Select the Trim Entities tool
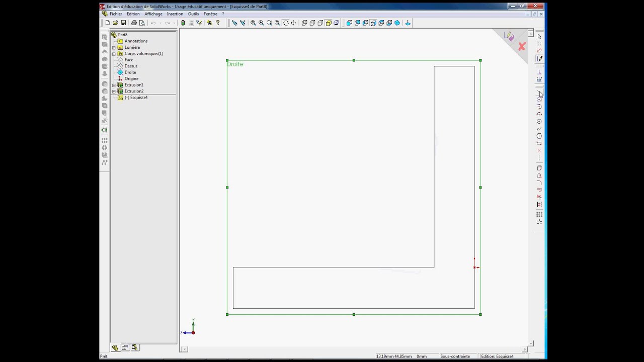Viewport: 644px width, 362px height. pos(539,197)
